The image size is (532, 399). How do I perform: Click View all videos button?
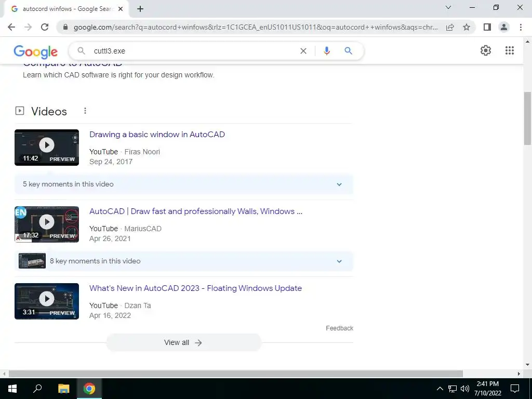(x=183, y=343)
